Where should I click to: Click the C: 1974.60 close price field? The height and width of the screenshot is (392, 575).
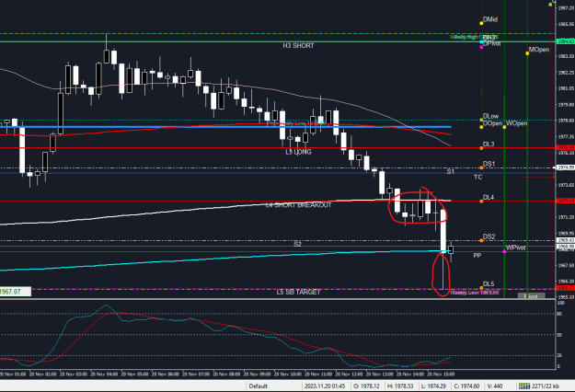click(466, 386)
